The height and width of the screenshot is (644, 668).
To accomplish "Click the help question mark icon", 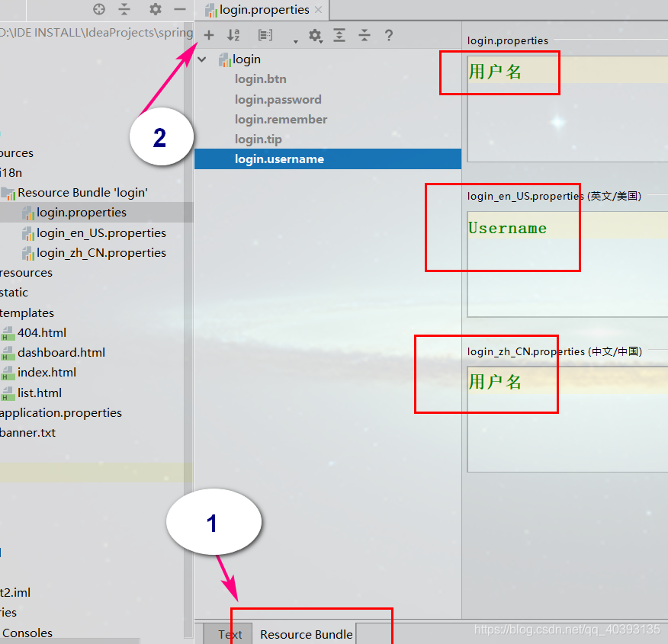I will point(389,35).
